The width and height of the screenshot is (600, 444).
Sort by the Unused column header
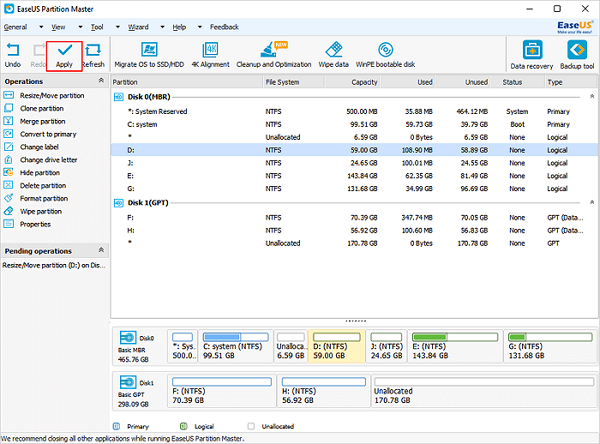[463, 82]
